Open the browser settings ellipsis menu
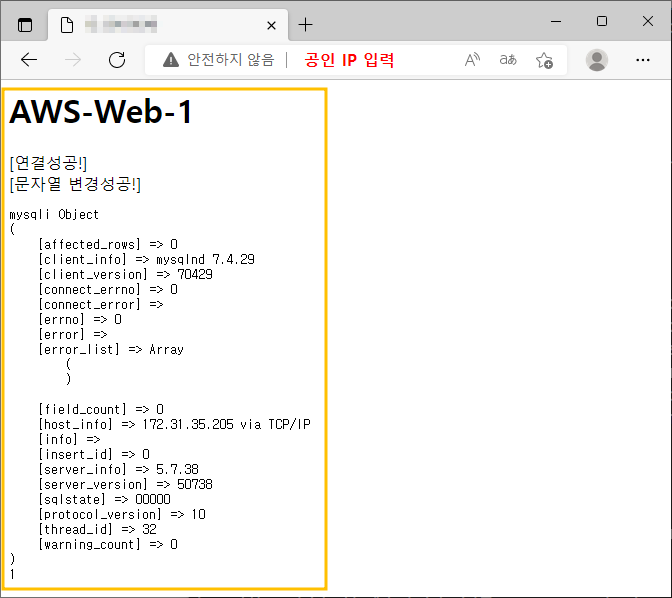672x598 pixels. coord(642,60)
